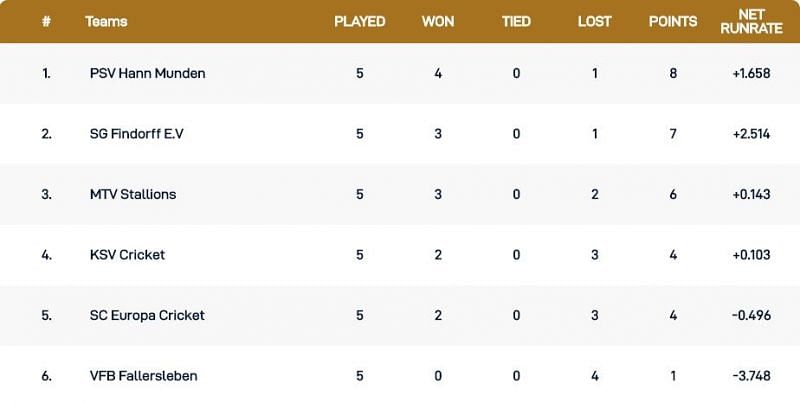800x402 pixels.
Task: Click the -3.748 net run rate value
Action: click(751, 376)
